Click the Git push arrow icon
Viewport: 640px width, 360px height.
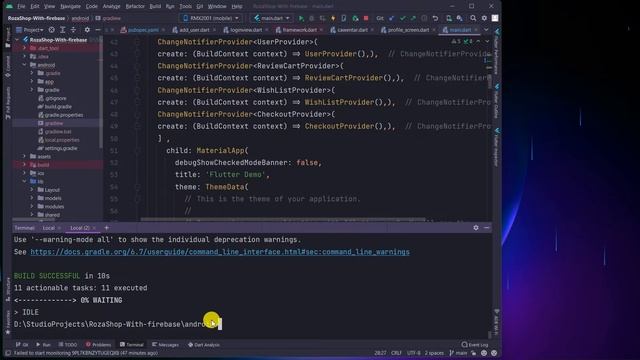pos(413,18)
